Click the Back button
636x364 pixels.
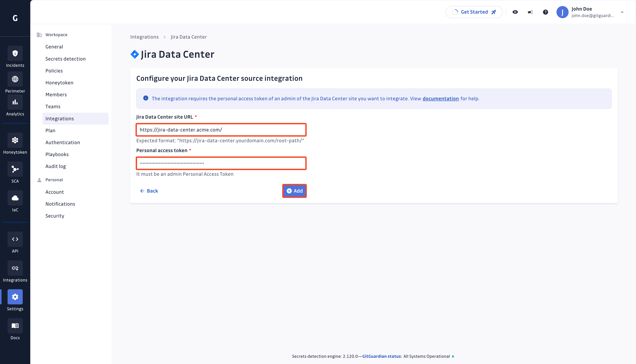(149, 191)
